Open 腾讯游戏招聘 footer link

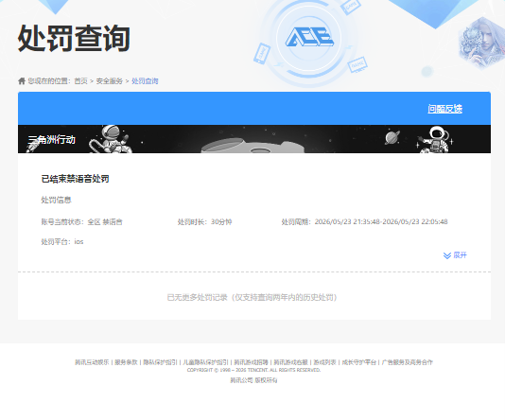tap(251, 362)
